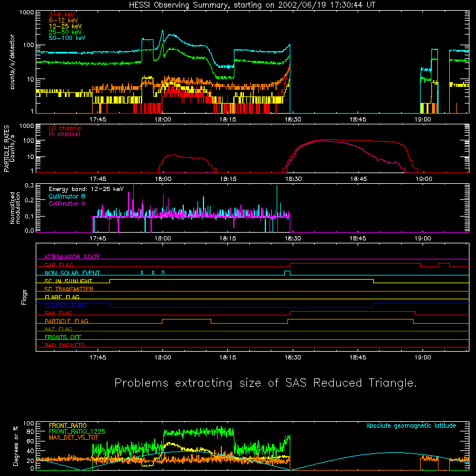The height and width of the screenshot is (476, 476).
Task: Click the SAS Reduced Triangle error message
Action: (x=265, y=383)
